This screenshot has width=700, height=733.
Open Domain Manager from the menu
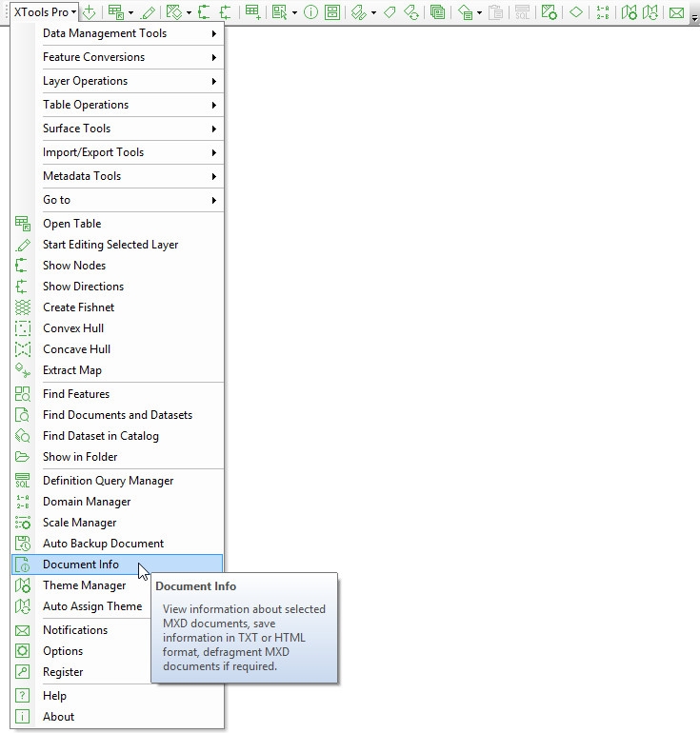pyautogui.click(x=117, y=503)
